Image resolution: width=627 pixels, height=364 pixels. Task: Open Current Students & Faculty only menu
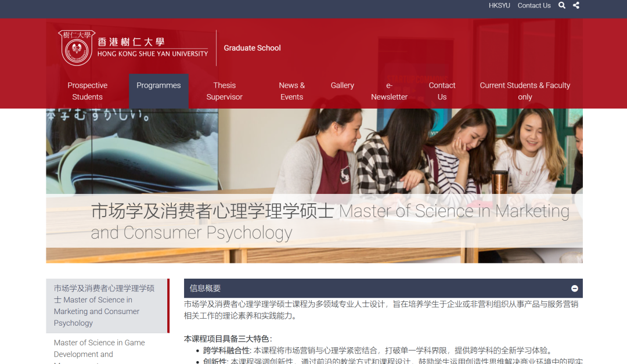525,91
